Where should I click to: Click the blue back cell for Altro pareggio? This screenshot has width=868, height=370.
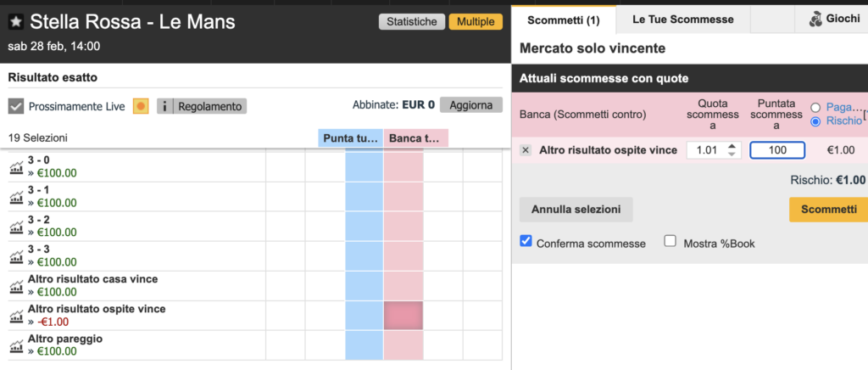(364, 345)
